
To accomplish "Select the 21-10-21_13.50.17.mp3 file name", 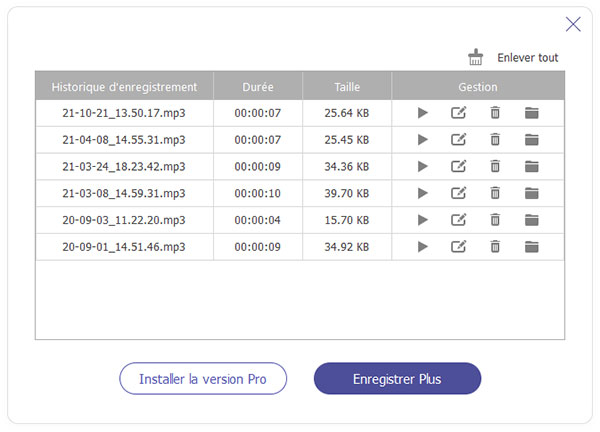I will tap(124, 113).
